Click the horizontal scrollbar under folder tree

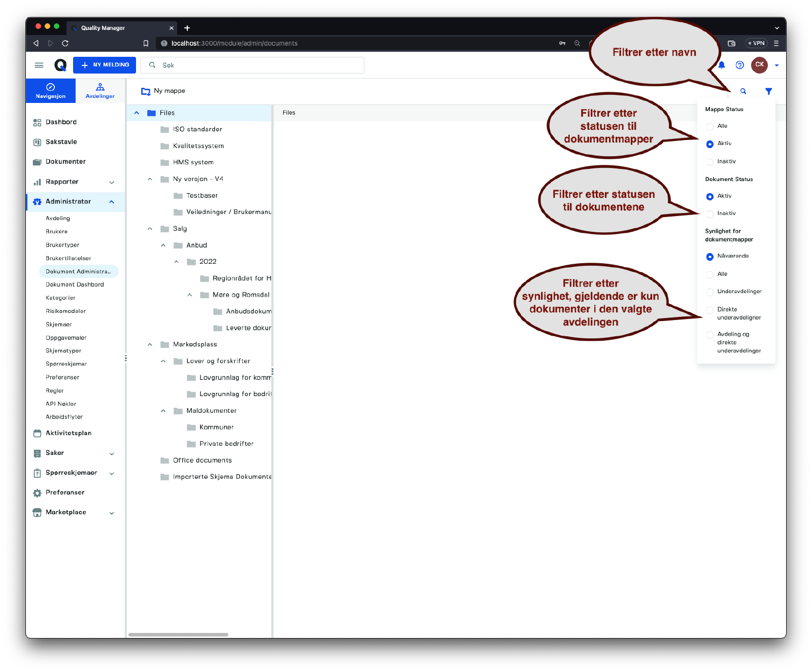click(178, 634)
